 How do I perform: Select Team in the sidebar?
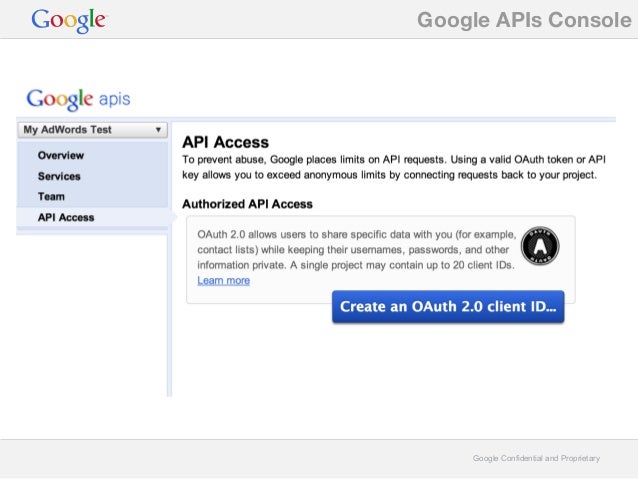point(51,197)
